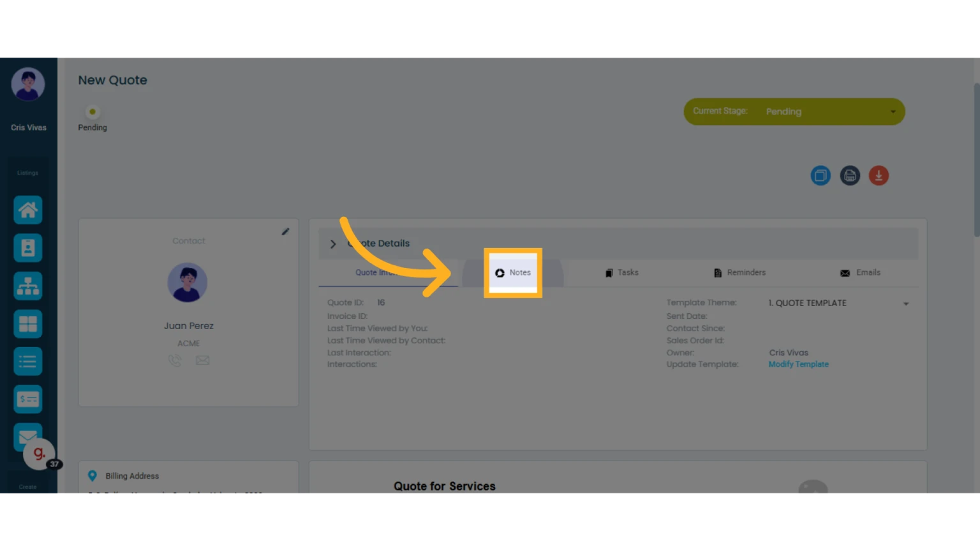Open the list view sidebar icon
Image resolution: width=980 pixels, height=551 pixels.
pyautogui.click(x=28, y=362)
